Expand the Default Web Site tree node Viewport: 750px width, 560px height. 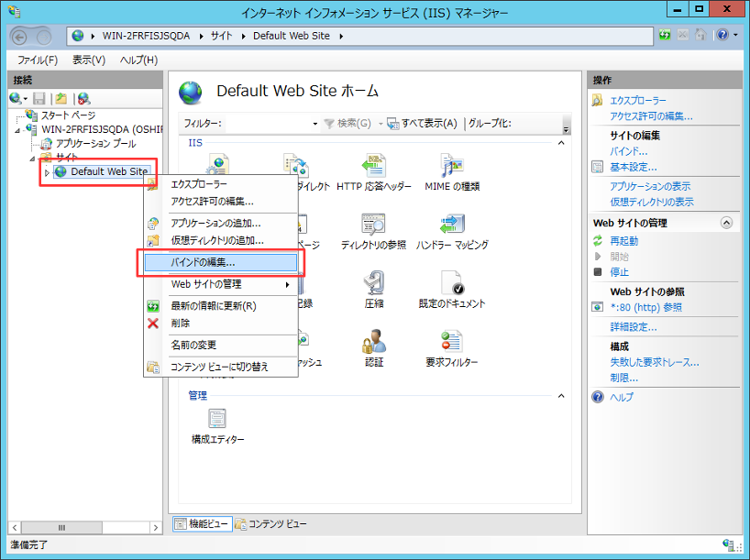[47, 172]
